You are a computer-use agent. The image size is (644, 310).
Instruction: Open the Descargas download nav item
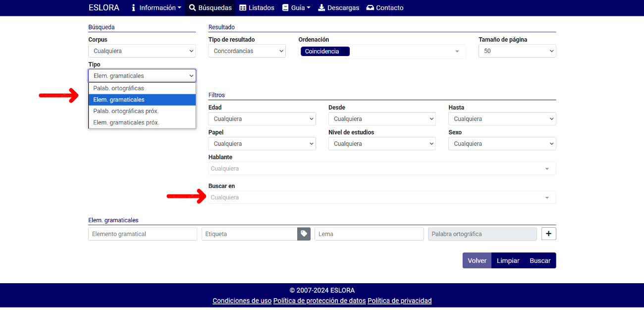338,8
